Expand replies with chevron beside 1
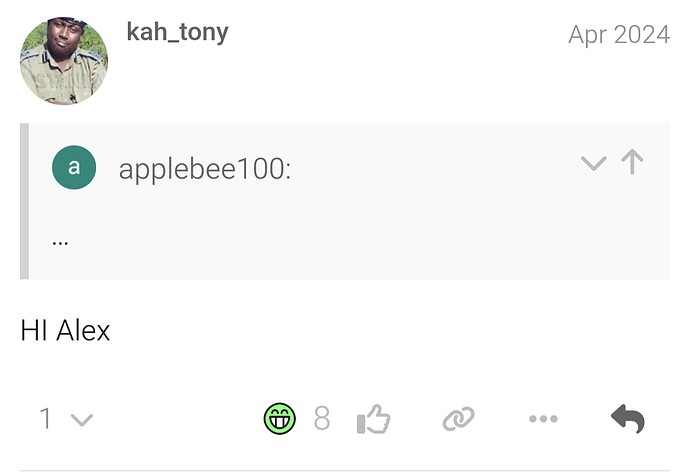The height and width of the screenshot is (472, 690). [82, 420]
